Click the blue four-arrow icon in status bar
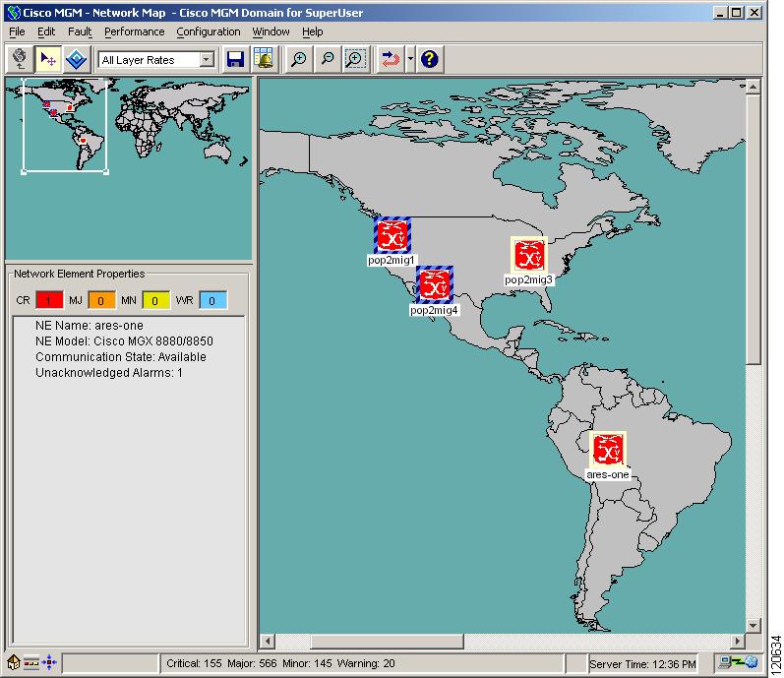The image size is (784, 678). click(x=49, y=663)
